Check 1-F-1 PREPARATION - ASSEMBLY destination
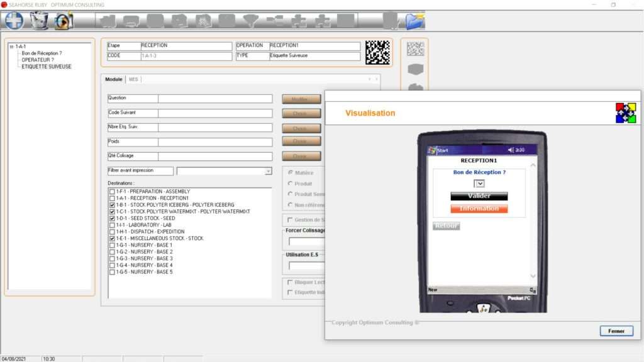This screenshot has width=644, height=362. click(112, 192)
